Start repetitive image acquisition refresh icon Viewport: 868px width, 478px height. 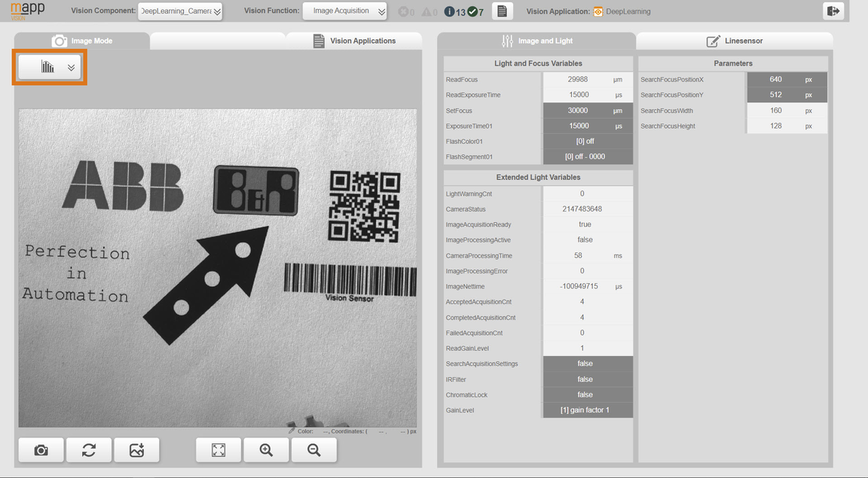coord(89,450)
